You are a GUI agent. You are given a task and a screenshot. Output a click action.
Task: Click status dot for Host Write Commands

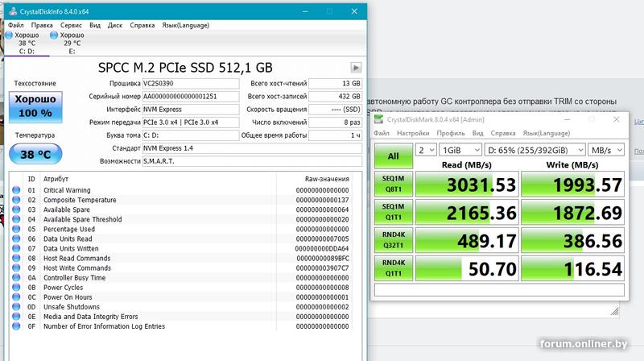pos(16,268)
